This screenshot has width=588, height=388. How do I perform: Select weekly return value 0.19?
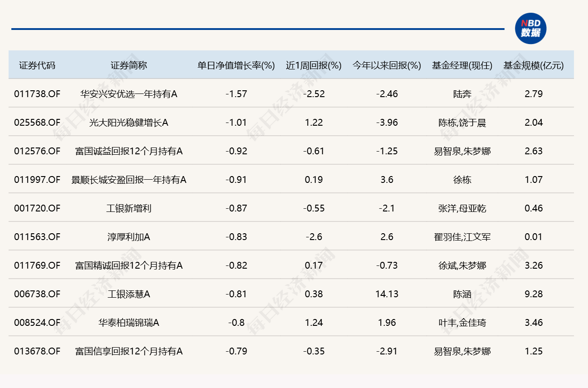click(314, 180)
